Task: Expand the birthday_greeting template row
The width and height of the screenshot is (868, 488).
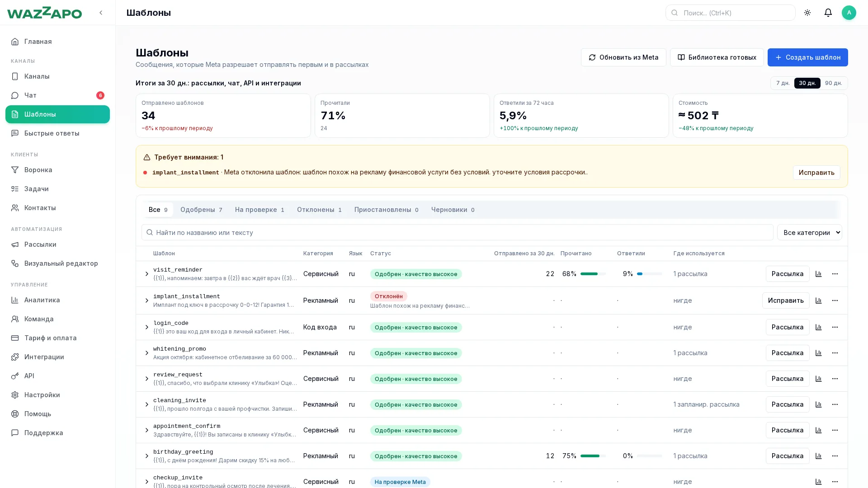Action: [x=146, y=456]
